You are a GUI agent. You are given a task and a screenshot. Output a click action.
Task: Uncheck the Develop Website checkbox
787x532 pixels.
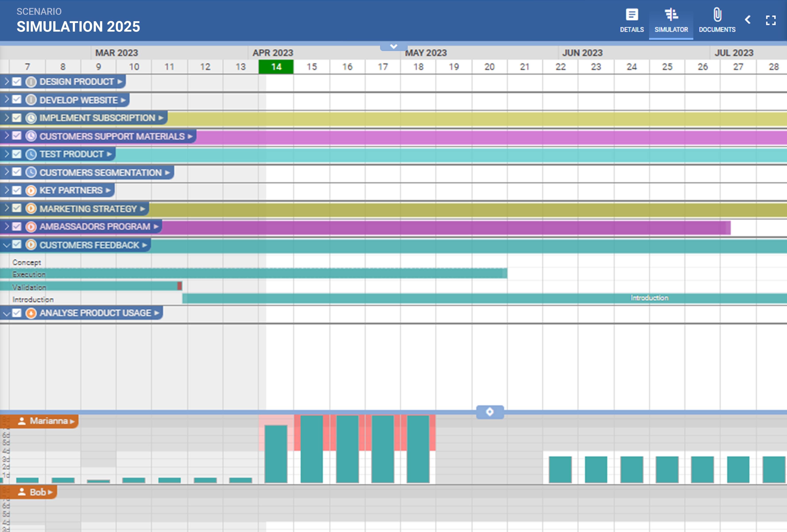[17, 100]
